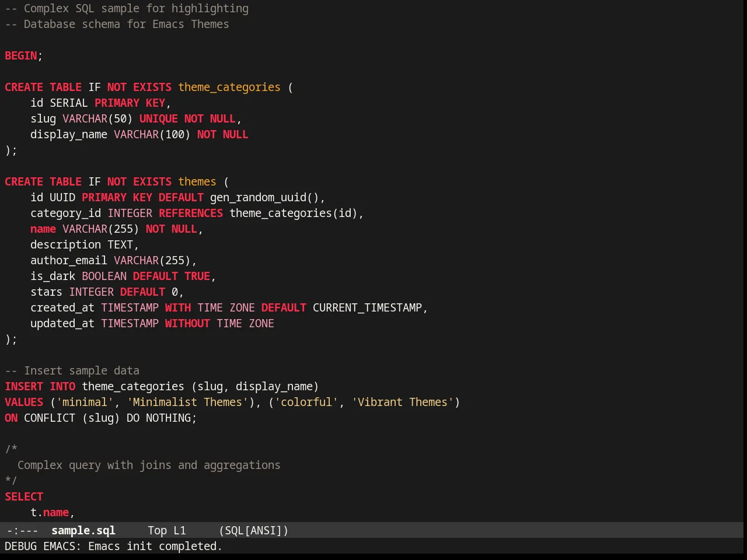
Task: Click the 'Minimalist Themes' string literal
Action: tap(187, 402)
